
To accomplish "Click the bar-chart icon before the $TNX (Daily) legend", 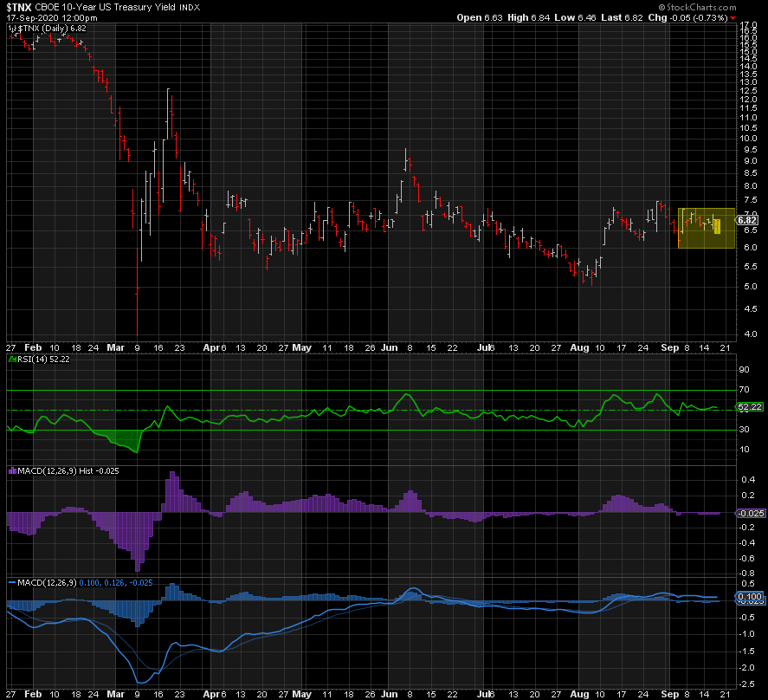I will [x=13, y=29].
